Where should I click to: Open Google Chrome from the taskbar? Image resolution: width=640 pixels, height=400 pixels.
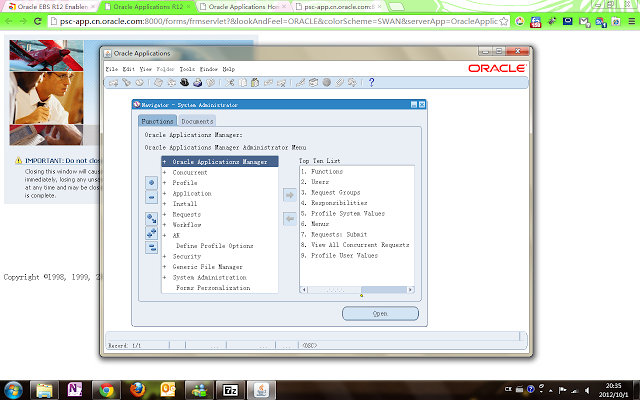click(x=107, y=390)
